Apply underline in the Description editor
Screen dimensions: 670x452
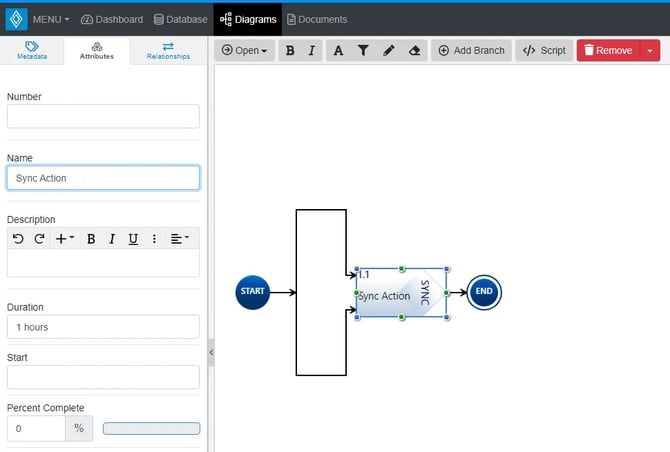click(133, 239)
